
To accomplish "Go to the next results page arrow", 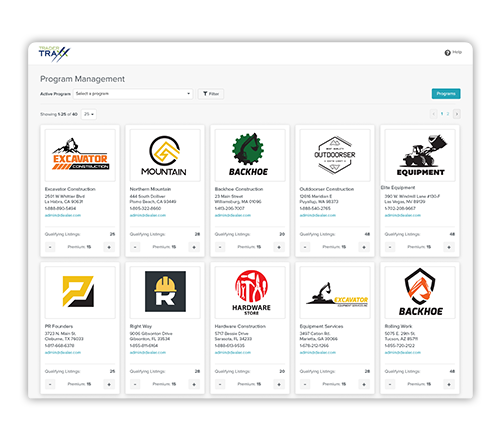I will [x=457, y=114].
